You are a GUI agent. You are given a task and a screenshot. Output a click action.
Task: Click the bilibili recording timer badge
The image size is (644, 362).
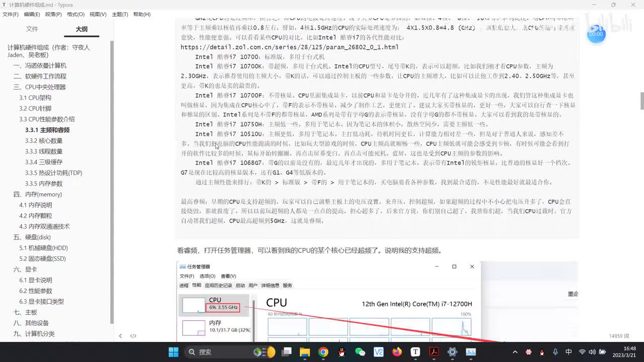pos(596,34)
